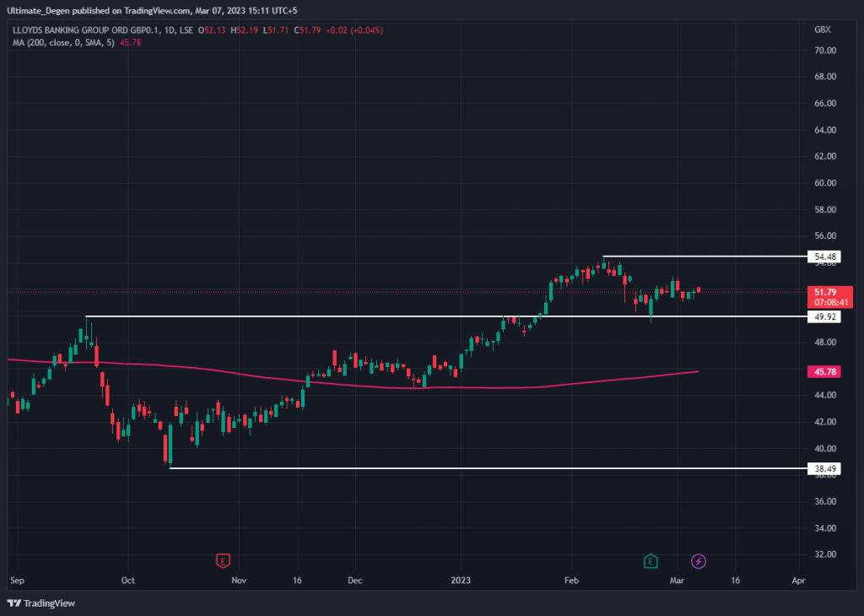The image size is (864, 616).
Task: Click the moving average 45.78 axis label
Action: click(824, 372)
